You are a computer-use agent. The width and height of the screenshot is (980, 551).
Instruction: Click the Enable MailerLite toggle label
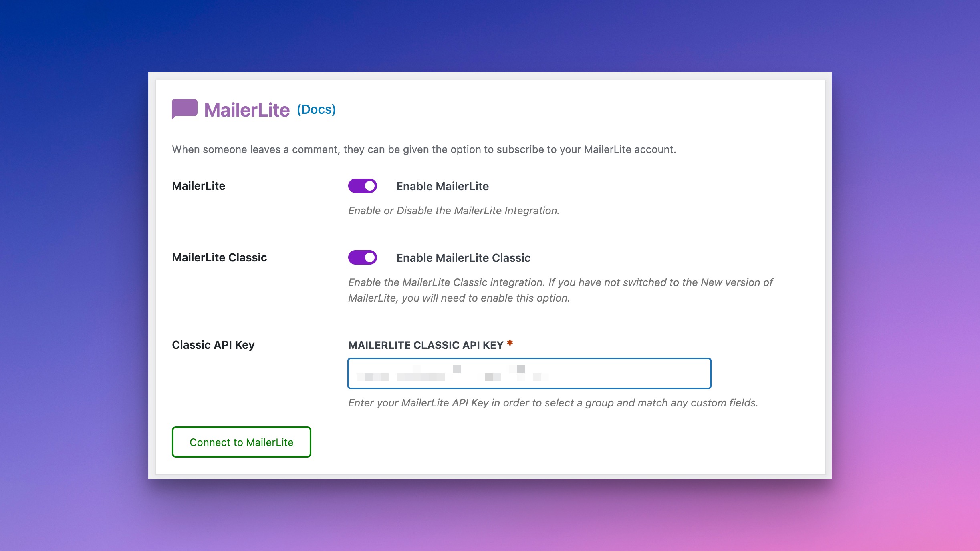[x=442, y=186]
